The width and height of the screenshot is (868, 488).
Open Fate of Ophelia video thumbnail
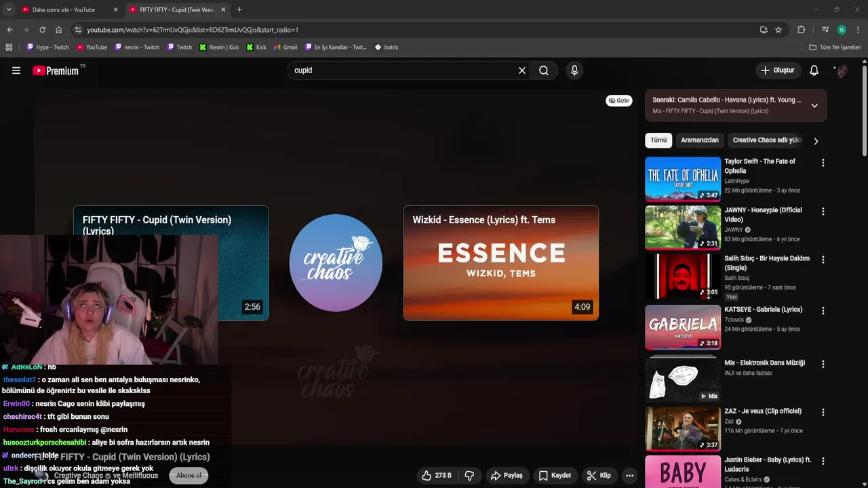coord(683,179)
